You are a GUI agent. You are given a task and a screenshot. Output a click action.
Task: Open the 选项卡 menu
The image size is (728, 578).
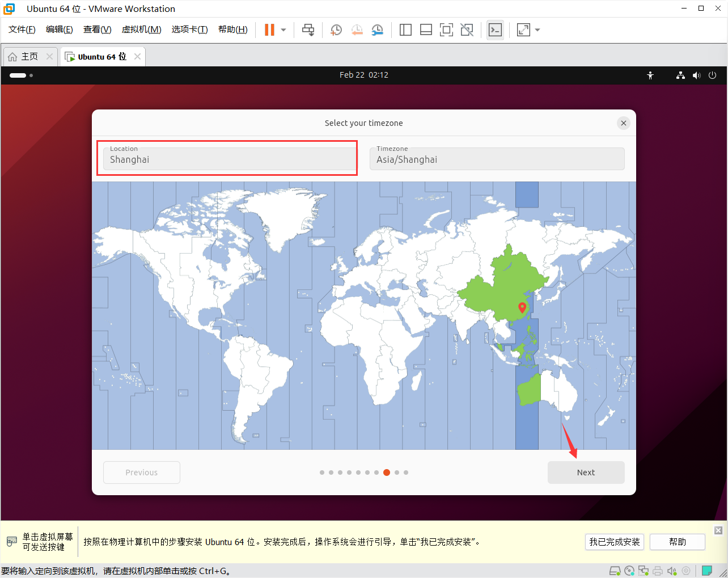coord(190,29)
